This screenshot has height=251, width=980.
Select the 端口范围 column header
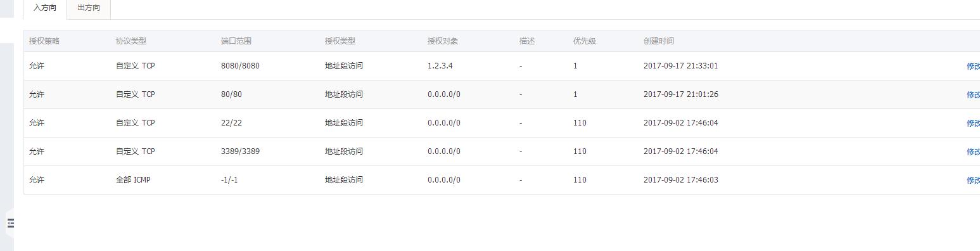[236, 41]
